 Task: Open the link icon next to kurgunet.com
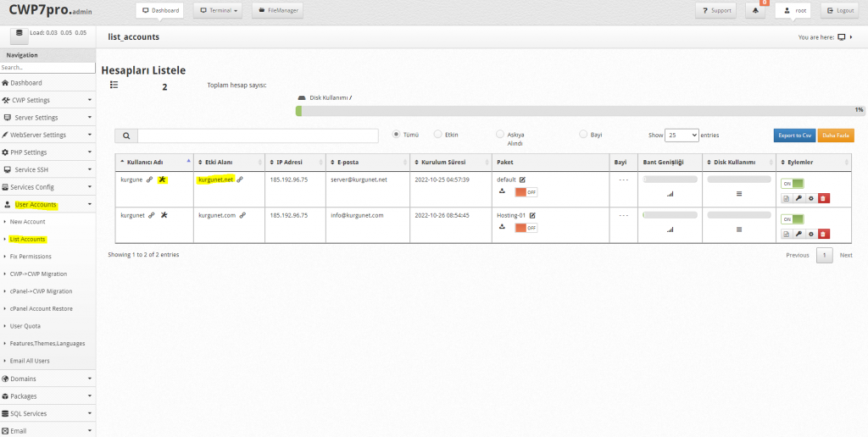point(242,215)
